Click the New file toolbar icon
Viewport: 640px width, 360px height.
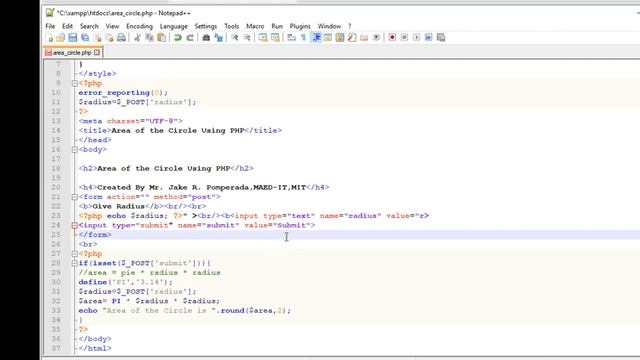(49, 38)
